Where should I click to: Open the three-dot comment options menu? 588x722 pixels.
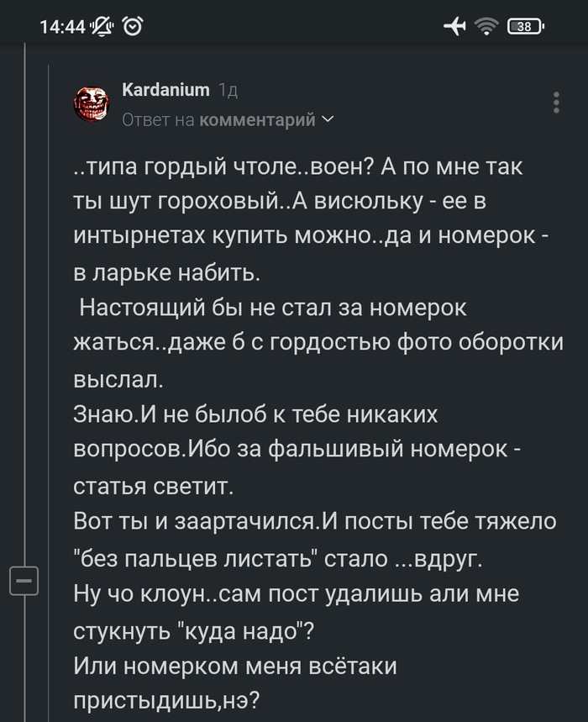pyautogui.click(x=557, y=103)
